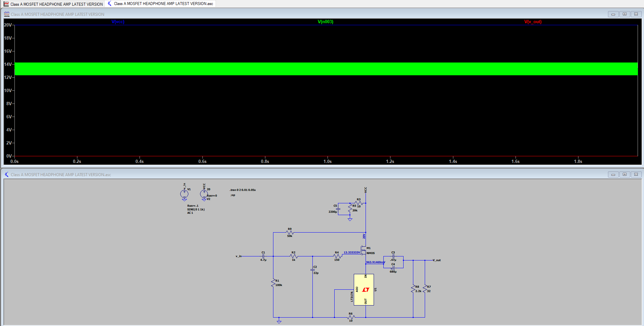The width and height of the screenshot is (644, 326).
Task: Click the .tran 0 2 0.01 0.05s directive
Action: (243, 190)
